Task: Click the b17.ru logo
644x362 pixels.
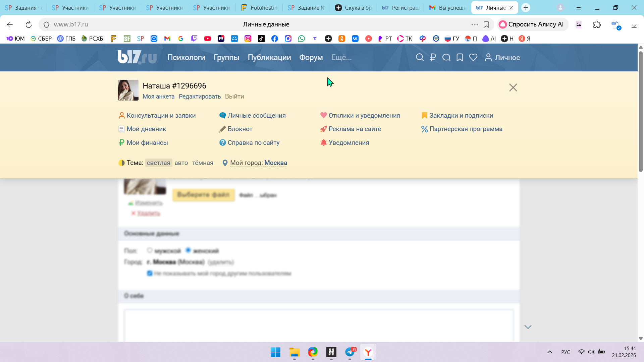Action: (x=137, y=57)
